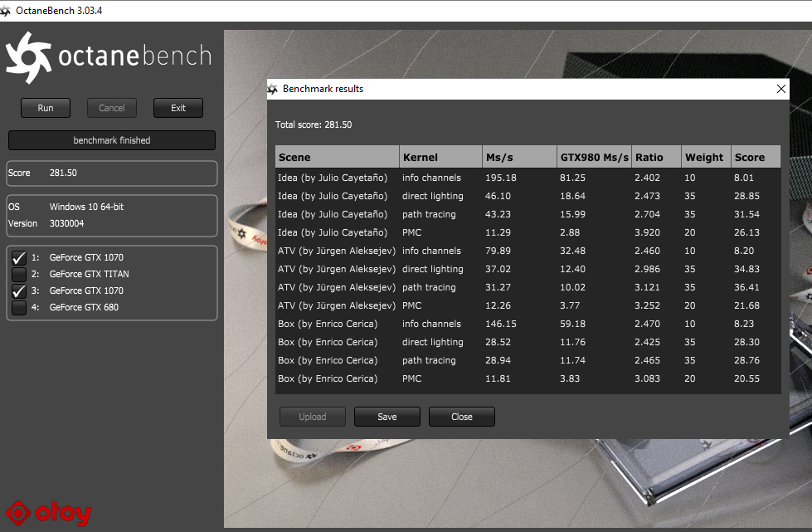Screen dimensions: 812x532
Task: Uncheck GPU 1 GeForce GTX 1070
Action: point(18,257)
